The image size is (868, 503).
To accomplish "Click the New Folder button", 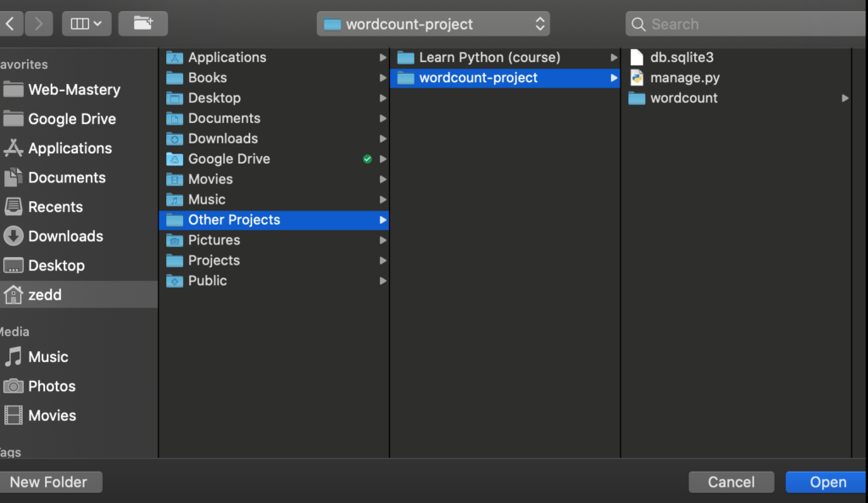I will coord(50,482).
